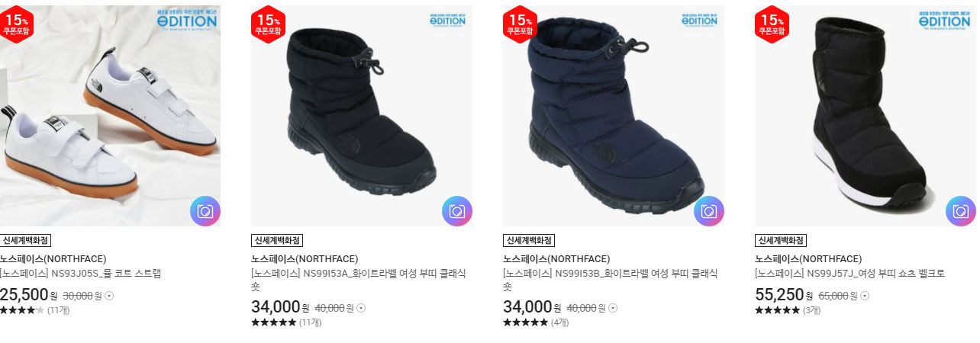The image size is (980, 343).
Task: Open NS93J05S 뮬 코트 스트랩 product link
Action: pyautogui.click(x=80, y=274)
